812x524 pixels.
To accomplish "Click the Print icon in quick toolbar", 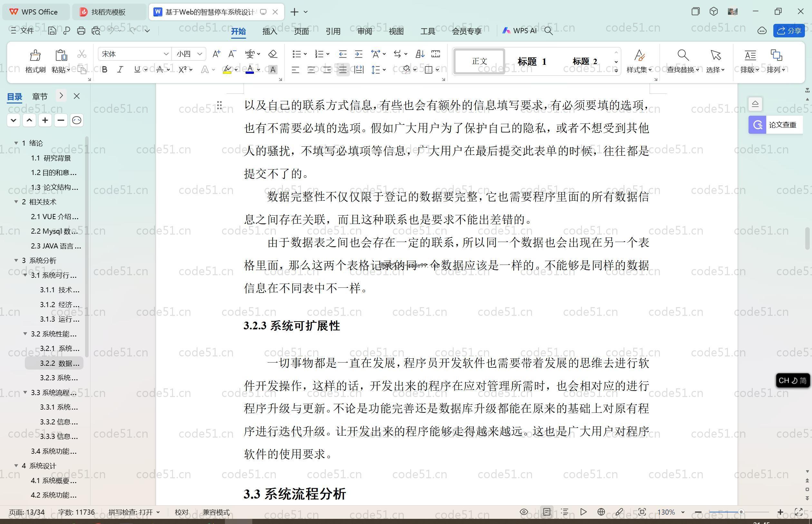I will [81, 31].
